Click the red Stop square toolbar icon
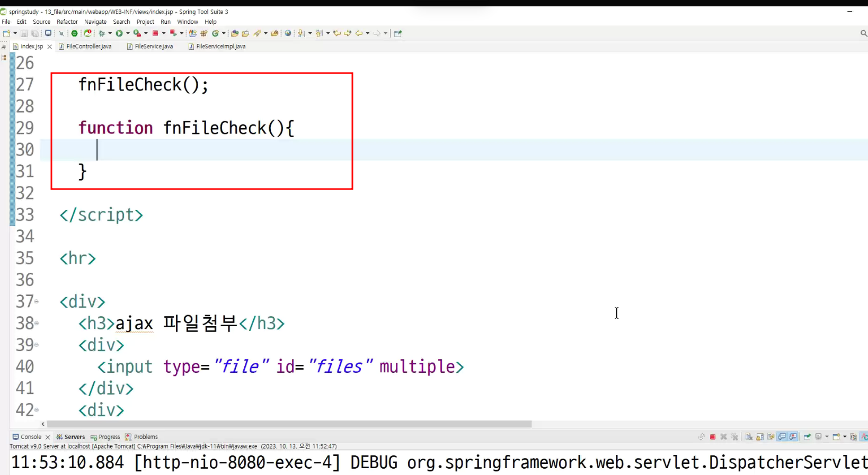 [x=155, y=33]
